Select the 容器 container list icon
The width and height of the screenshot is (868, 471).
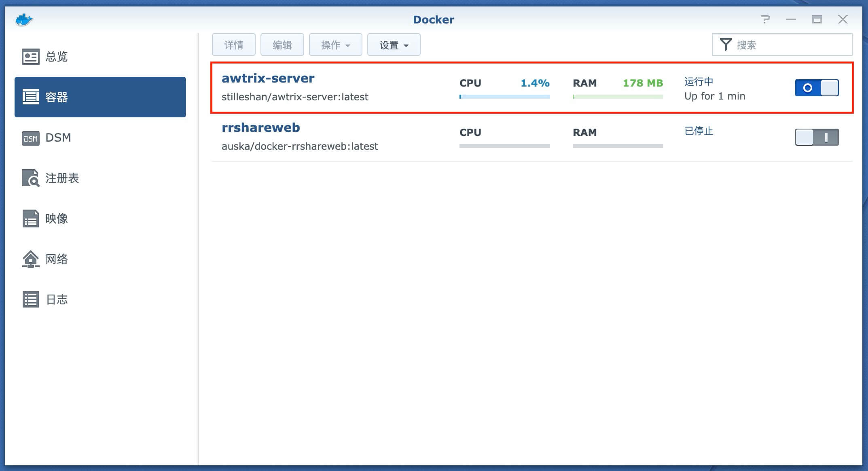pyautogui.click(x=30, y=97)
